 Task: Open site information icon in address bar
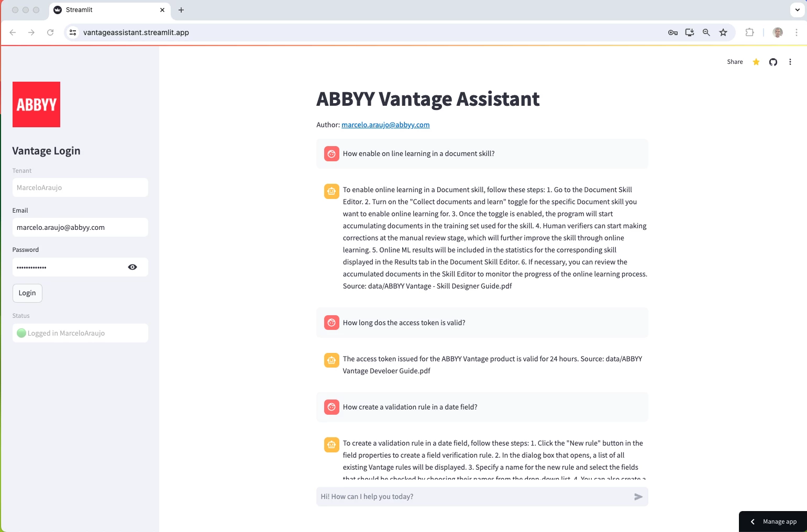(x=73, y=32)
